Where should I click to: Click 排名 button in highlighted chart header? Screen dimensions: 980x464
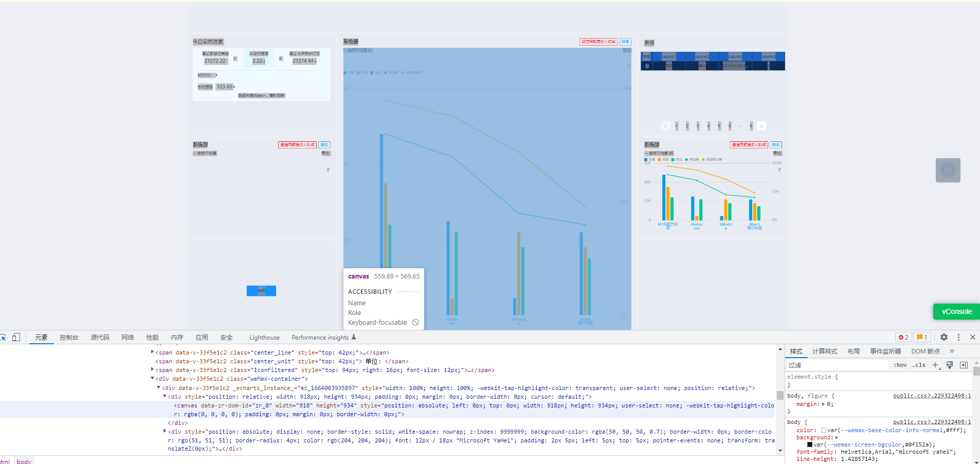point(625,42)
